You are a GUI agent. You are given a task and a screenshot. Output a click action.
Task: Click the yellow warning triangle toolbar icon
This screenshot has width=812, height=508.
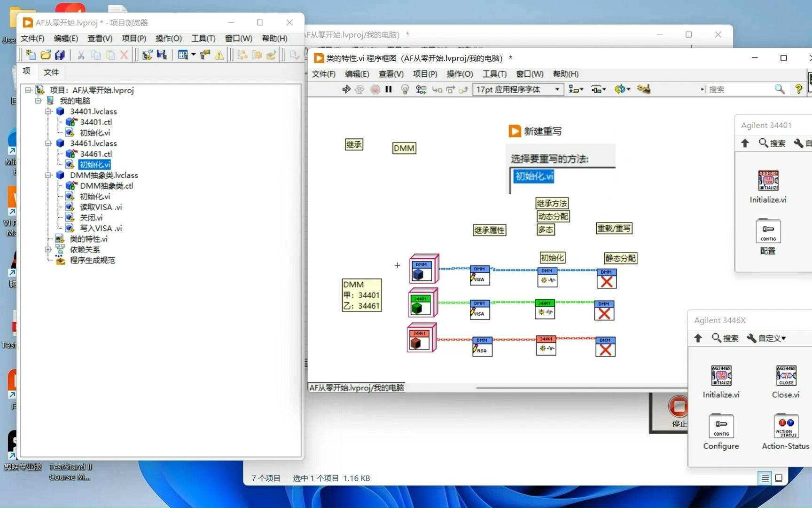click(x=219, y=55)
